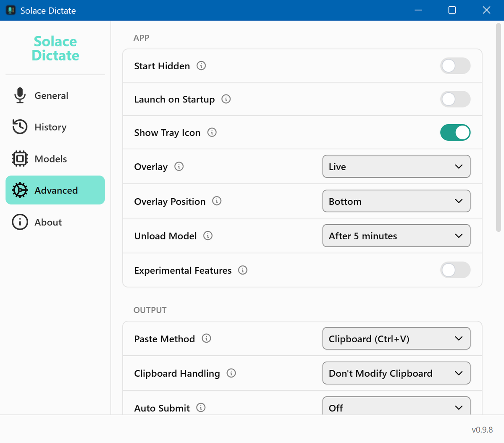Switch to the Models section

(55, 159)
